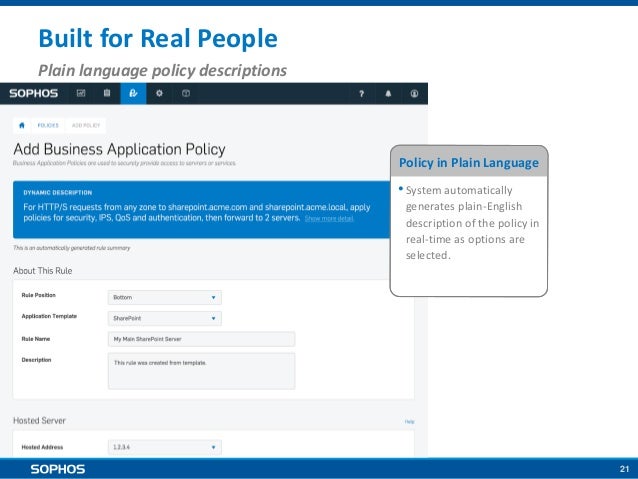Select the Add Policy breadcrumb
638x479 pixels.
click(x=86, y=125)
